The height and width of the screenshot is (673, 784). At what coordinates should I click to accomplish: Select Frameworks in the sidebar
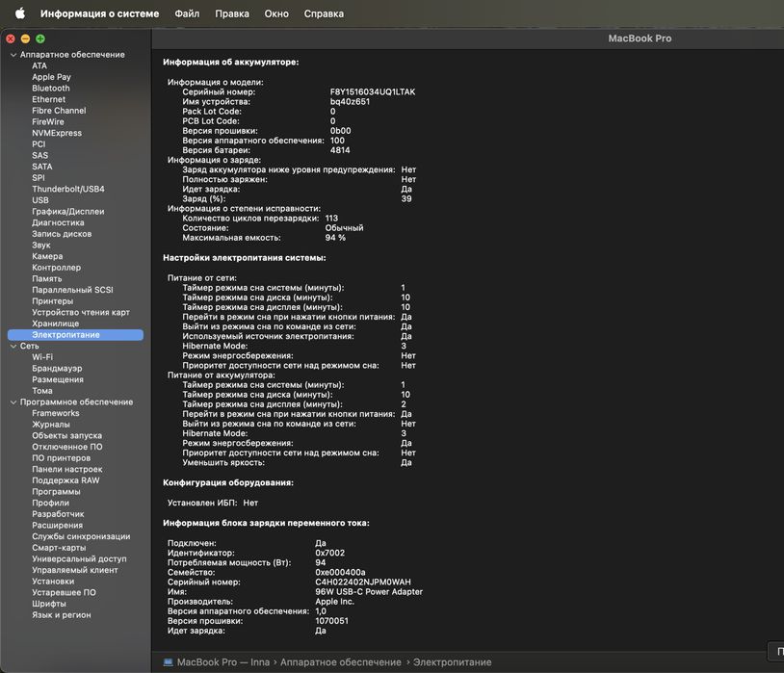[56, 413]
